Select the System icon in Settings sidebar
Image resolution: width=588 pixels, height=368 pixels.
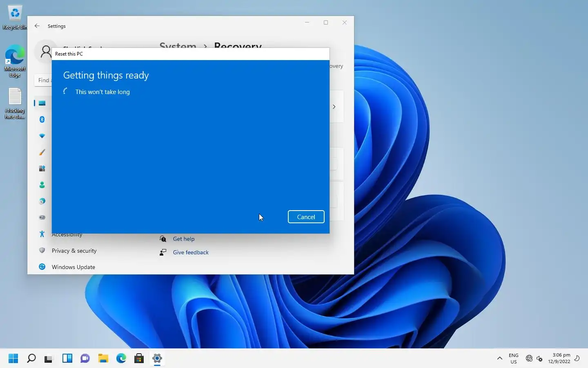[42, 103]
